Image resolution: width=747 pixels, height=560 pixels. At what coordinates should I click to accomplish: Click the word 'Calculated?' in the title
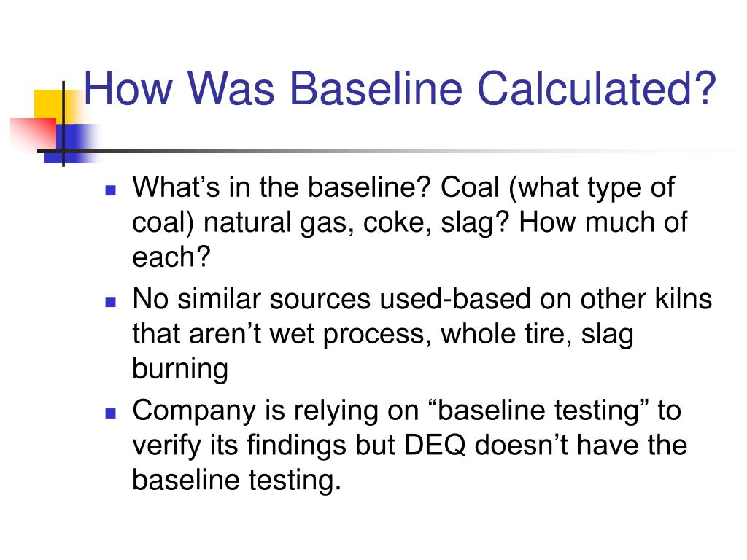597,89
